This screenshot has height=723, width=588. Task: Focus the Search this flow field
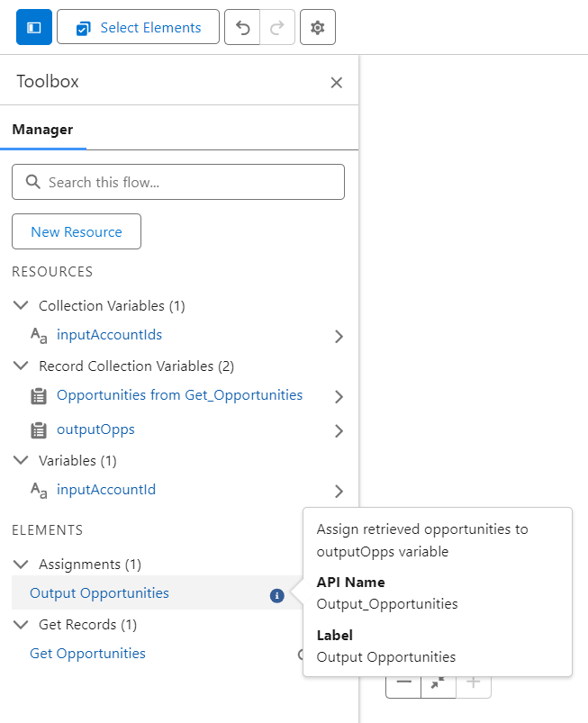[178, 182]
